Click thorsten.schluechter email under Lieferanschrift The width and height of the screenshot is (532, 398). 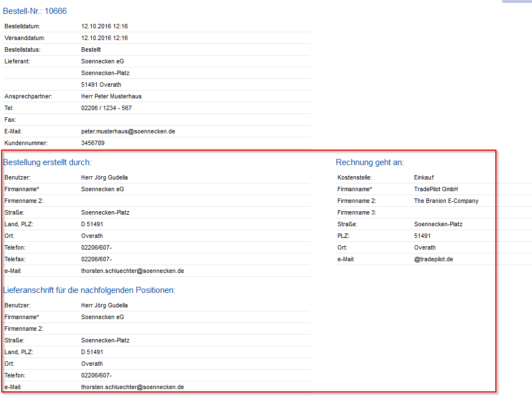pos(132,387)
